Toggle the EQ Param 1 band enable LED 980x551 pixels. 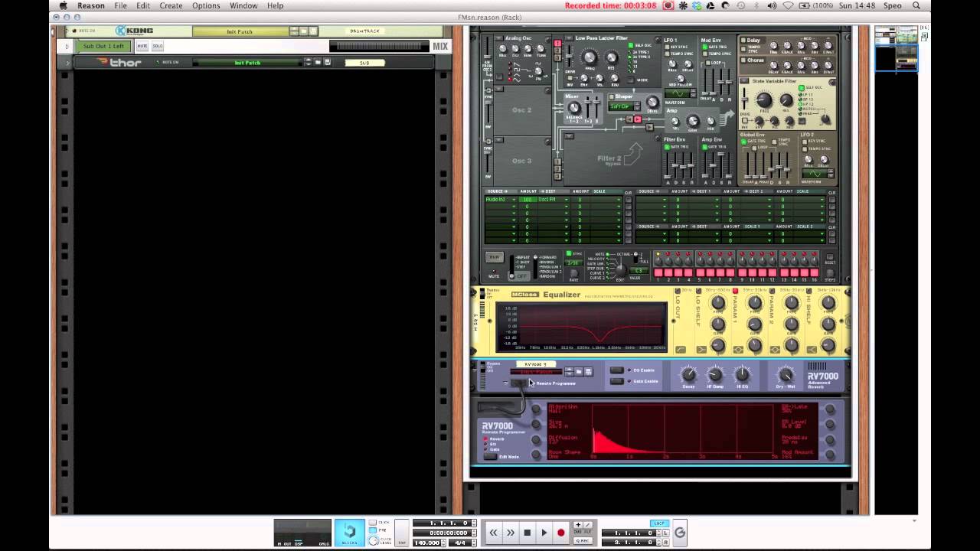[737, 291]
